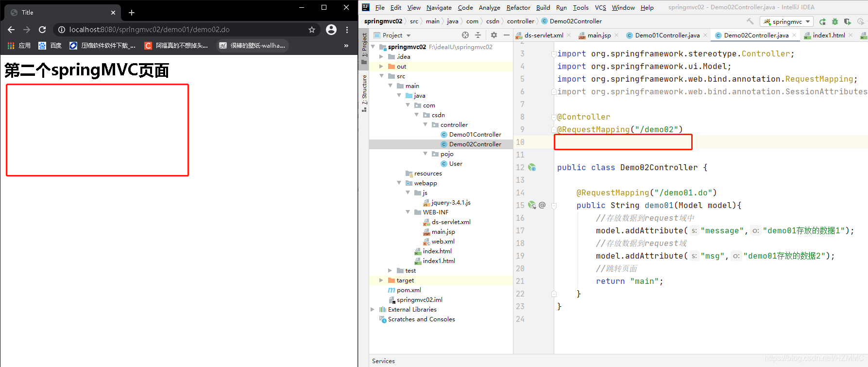Open the springmvc run configuration dropdown
The height and width of the screenshot is (367, 868).
(x=787, y=21)
